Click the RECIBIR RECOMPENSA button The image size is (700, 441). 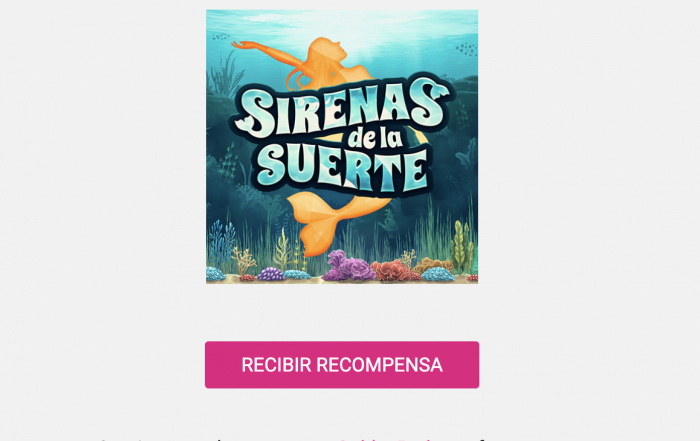click(x=342, y=365)
